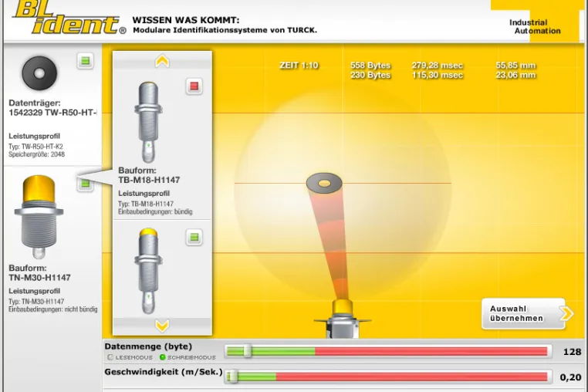This screenshot has width=588, height=392.
Task: Click the BL ident logo
Action: pos(69,18)
